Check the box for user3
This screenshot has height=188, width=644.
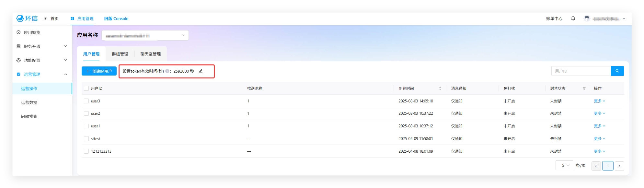point(86,101)
